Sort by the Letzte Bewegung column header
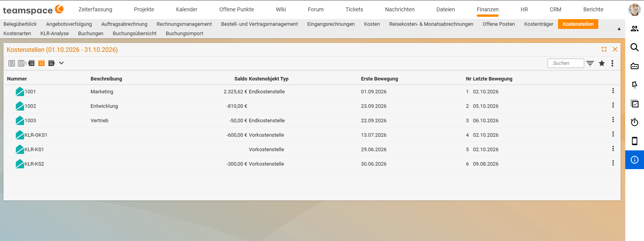The width and height of the screenshot is (644, 241). [493, 79]
